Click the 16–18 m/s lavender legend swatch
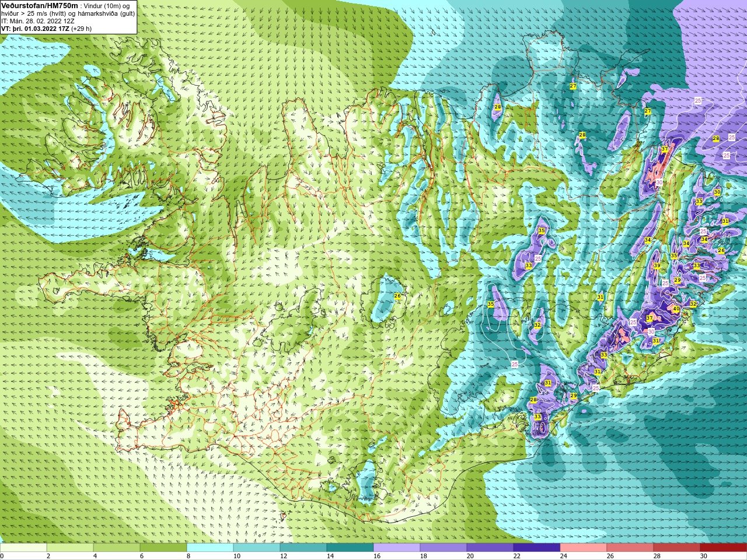 tap(397, 548)
